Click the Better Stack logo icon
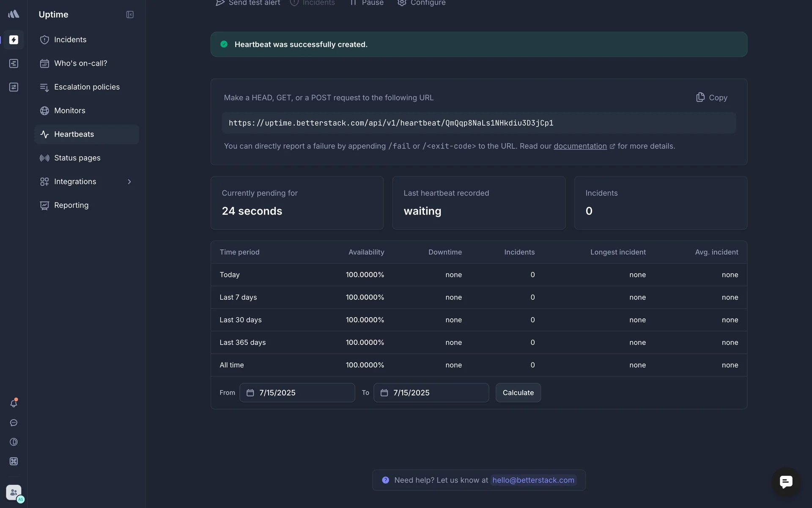 (14, 14)
